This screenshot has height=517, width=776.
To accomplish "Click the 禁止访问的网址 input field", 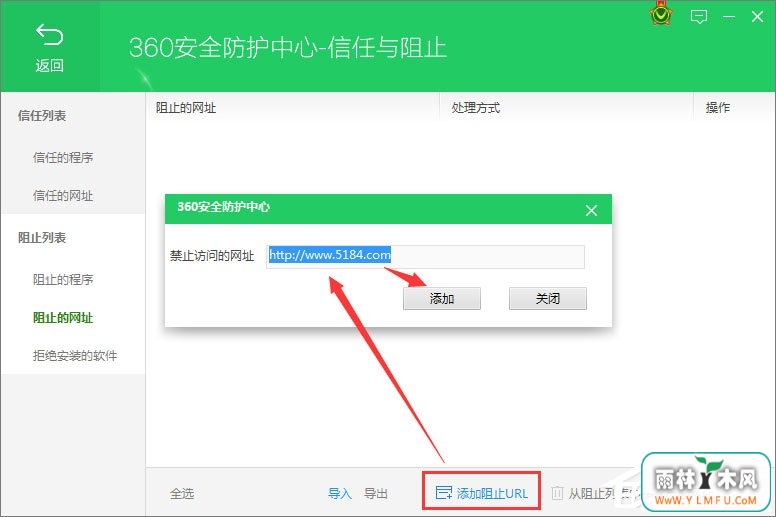I will click(425, 256).
